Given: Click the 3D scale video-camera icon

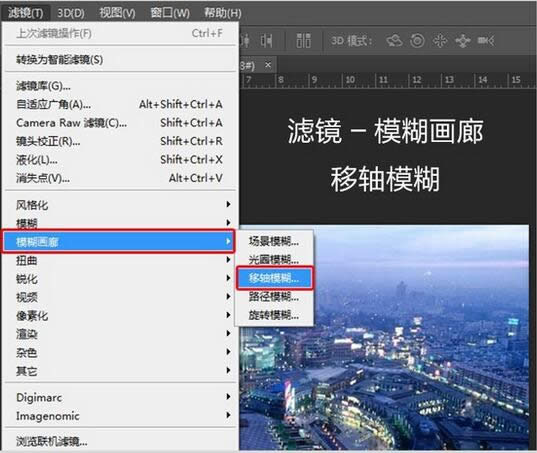Looking at the screenshot, I should click(x=486, y=41).
